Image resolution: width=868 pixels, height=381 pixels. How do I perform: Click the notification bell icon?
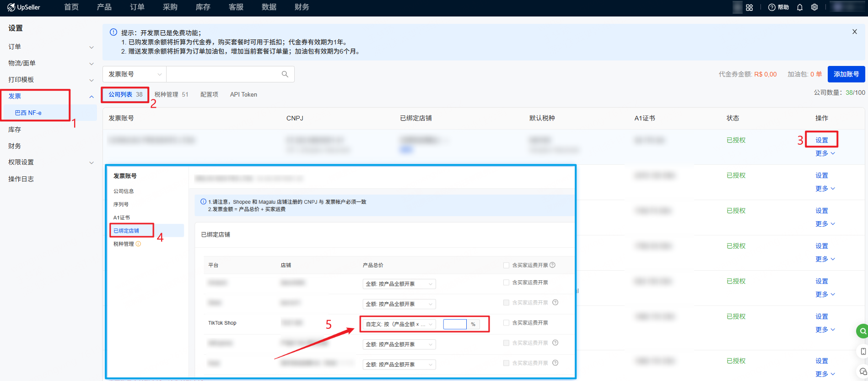click(x=799, y=7)
